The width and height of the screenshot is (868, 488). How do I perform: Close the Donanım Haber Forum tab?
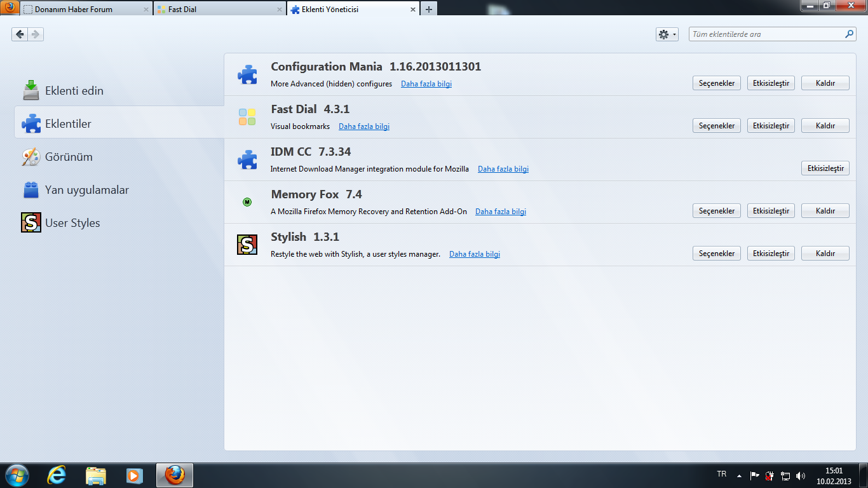146,10
